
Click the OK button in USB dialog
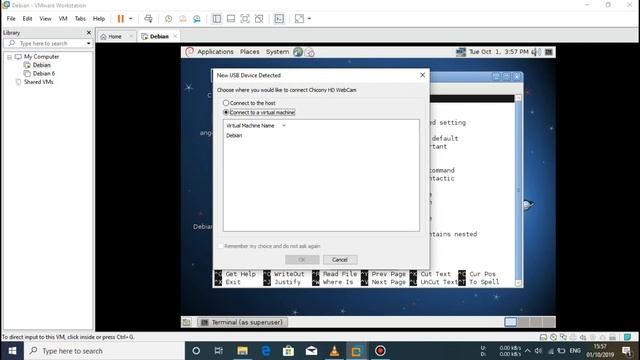tap(302, 260)
